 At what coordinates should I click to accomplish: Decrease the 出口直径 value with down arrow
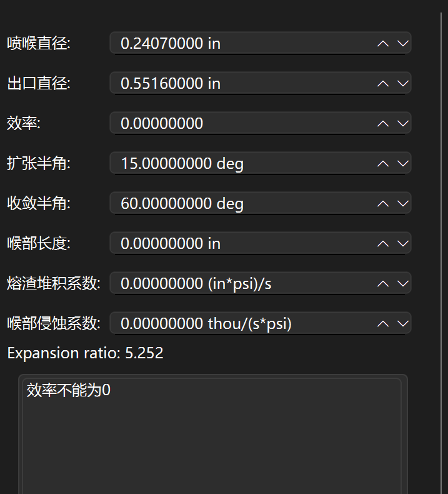402,84
